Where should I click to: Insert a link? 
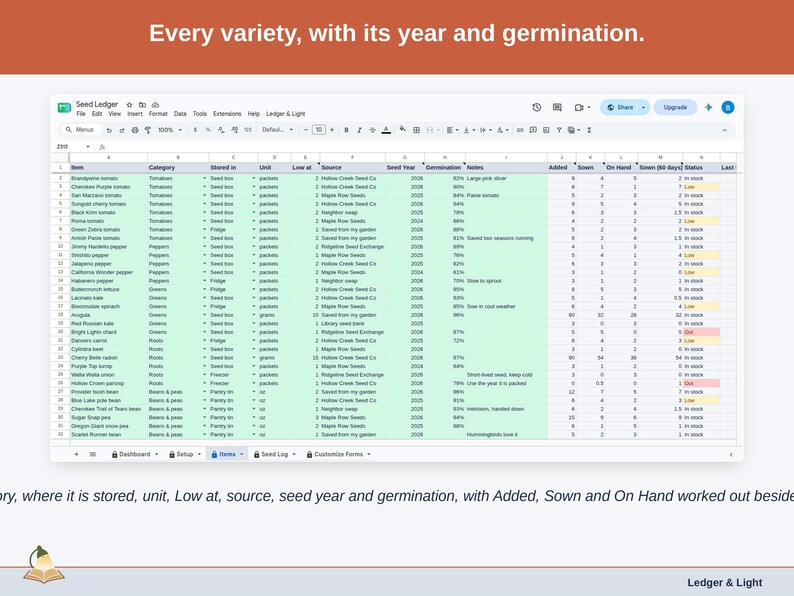point(520,130)
